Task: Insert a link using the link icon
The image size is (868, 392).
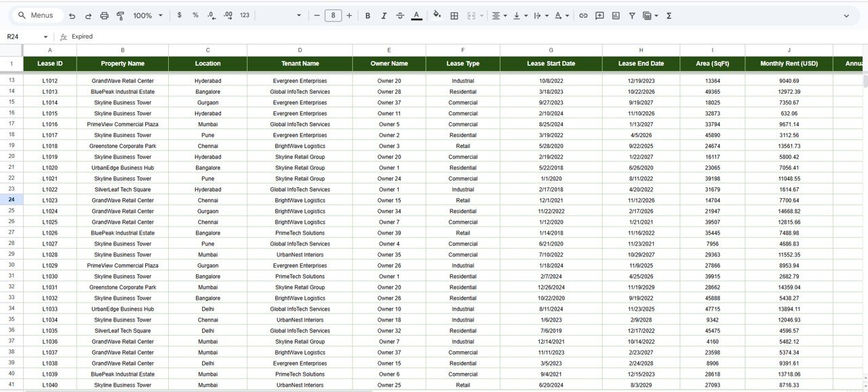Action: pyautogui.click(x=583, y=16)
